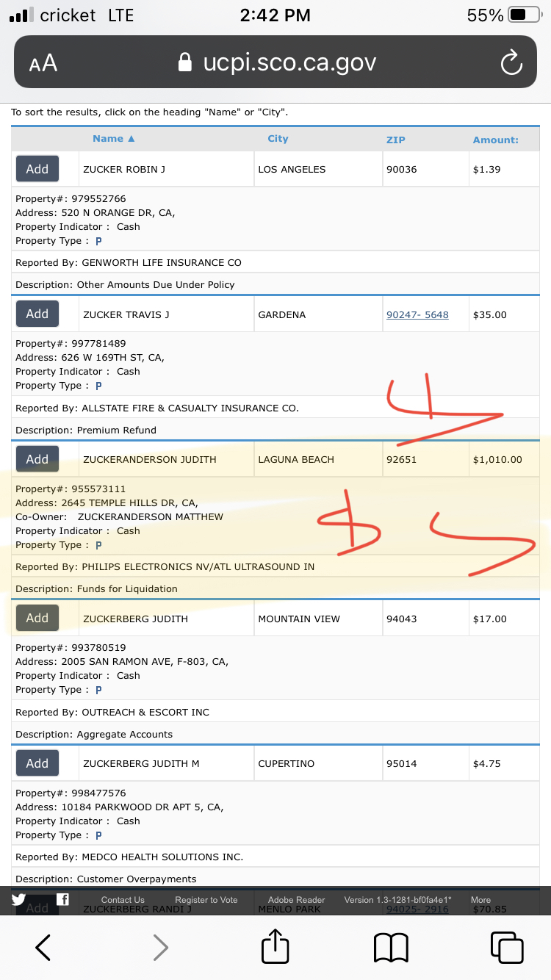Add the ZUCKERANDERSON JUDITH property

point(37,459)
